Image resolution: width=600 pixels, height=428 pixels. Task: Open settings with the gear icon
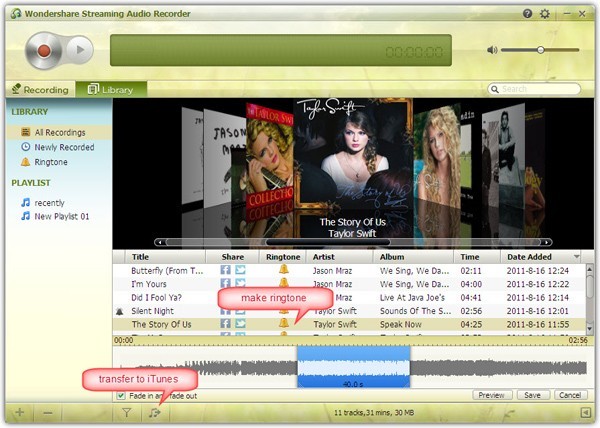tap(544, 14)
